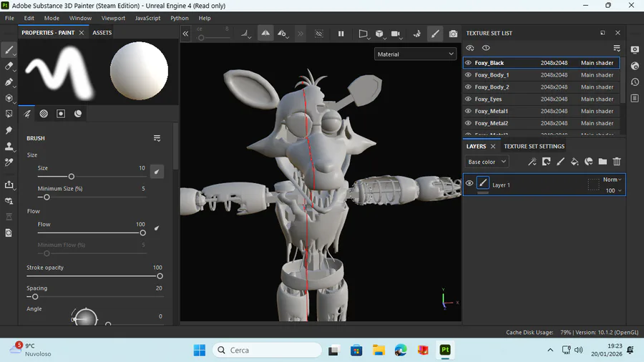This screenshot has height=362, width=644.
Task: Open the Viewport menu
Action: 113,18
